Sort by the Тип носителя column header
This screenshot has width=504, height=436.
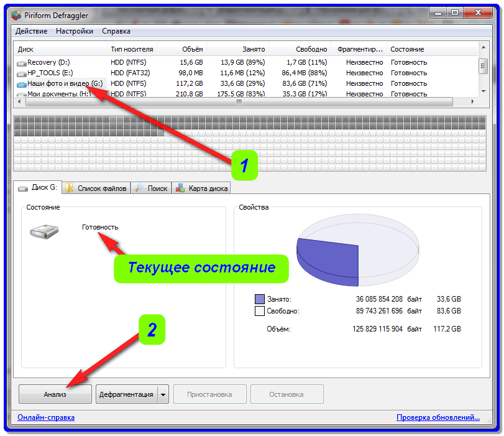pos(132,49)
